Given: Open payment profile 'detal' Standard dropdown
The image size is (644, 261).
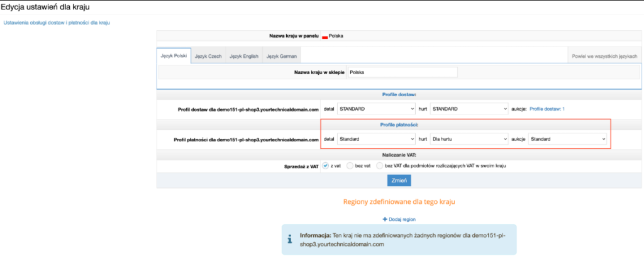Looking at the screenshot, I should click(x=375, y=139).
